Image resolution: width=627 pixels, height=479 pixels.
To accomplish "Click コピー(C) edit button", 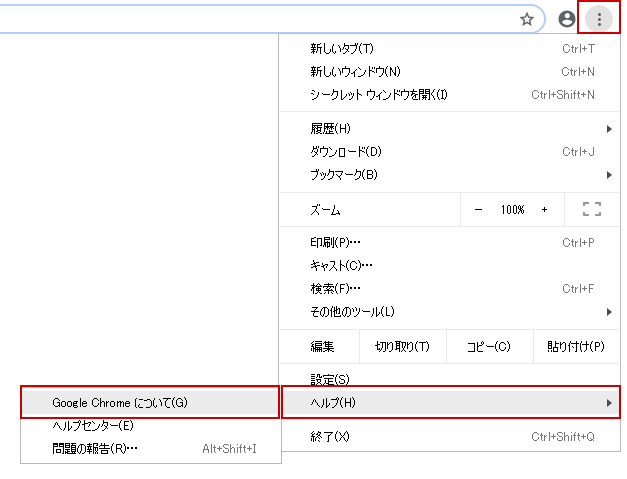I will point(489,347).
